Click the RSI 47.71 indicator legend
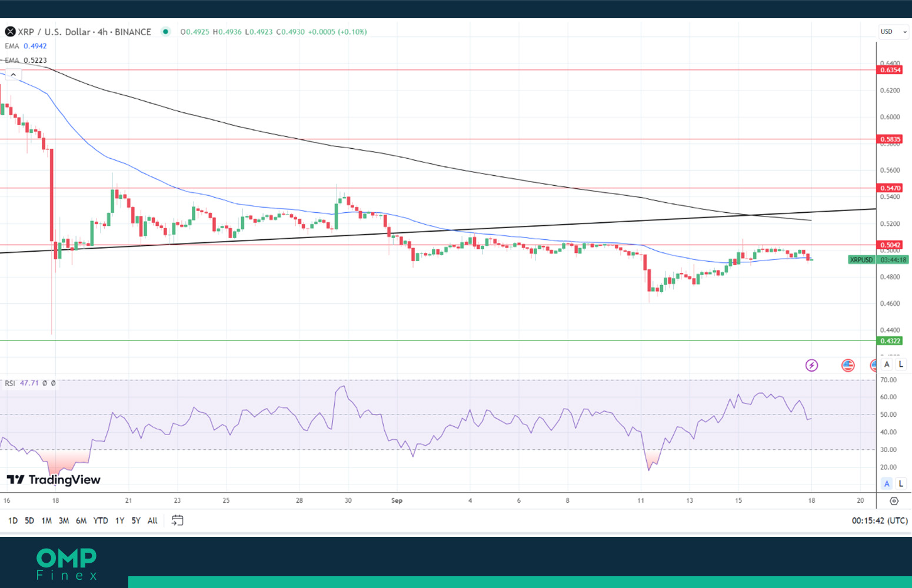 click(x=30, y=383)
